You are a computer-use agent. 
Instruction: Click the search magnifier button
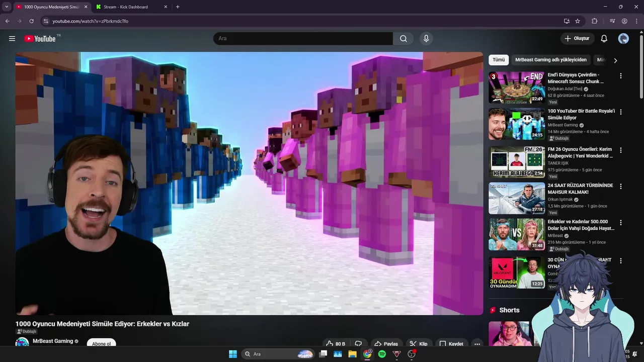404,39
